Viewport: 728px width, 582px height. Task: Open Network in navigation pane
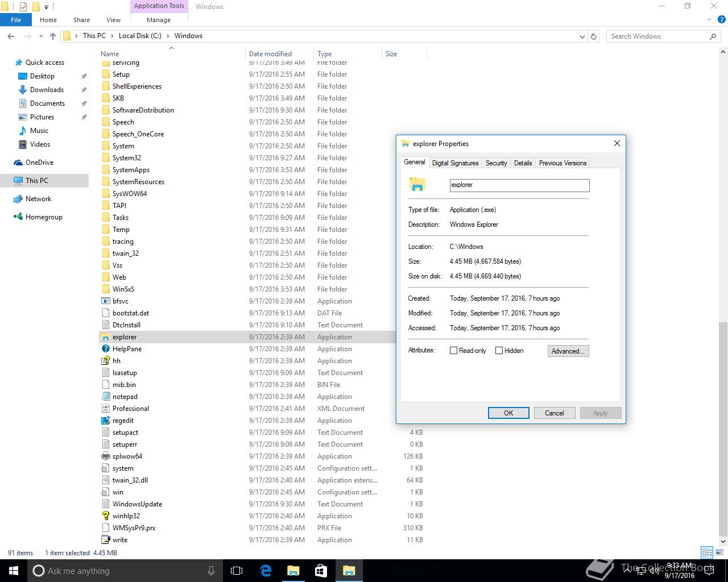coord(38,199)
